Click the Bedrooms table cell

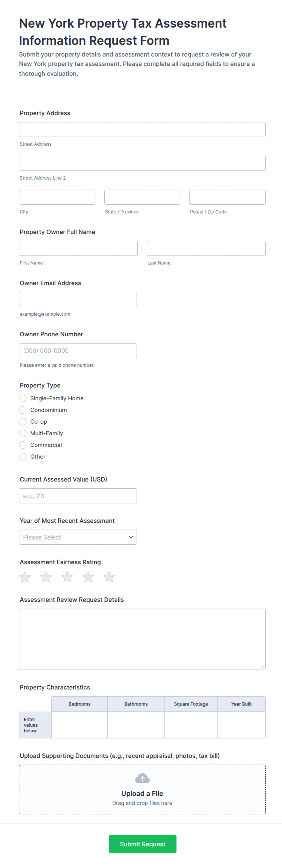pyautogui.click(x=79, y=725)
